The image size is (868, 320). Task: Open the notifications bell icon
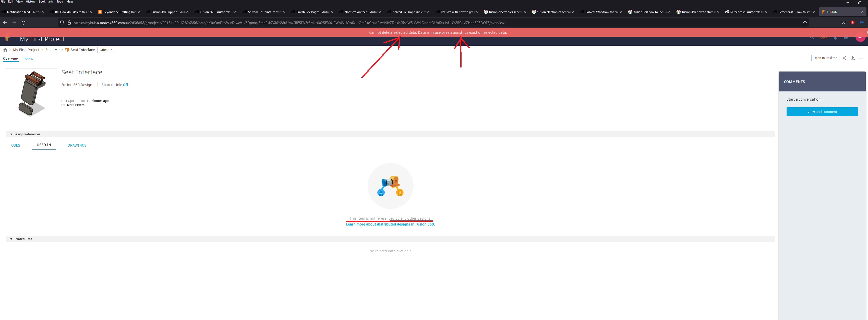[x=835, y=38]
